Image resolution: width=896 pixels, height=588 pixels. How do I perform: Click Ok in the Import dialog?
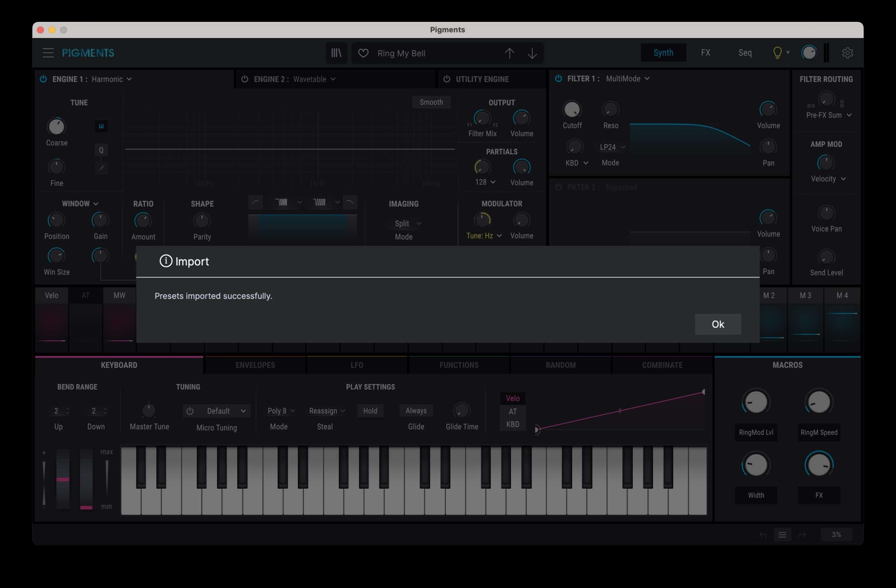click(x=717, y=324)
